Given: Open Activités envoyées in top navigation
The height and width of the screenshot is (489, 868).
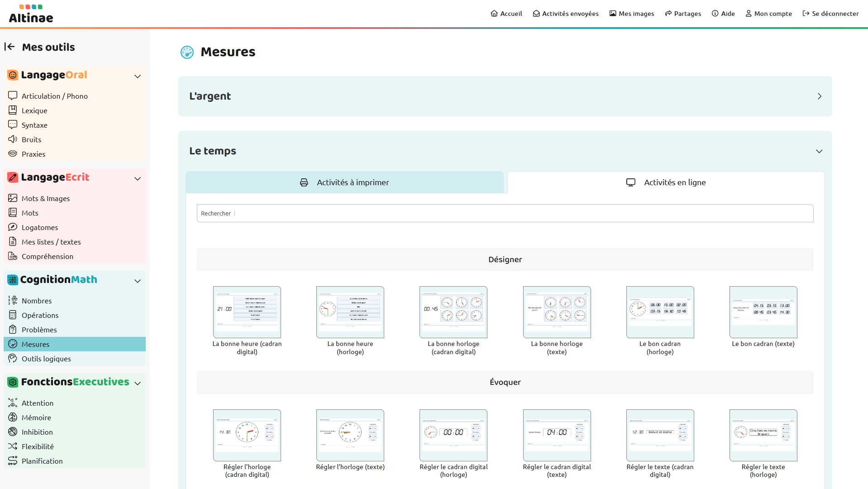Looking at the screenshot, I should point(565,14).
